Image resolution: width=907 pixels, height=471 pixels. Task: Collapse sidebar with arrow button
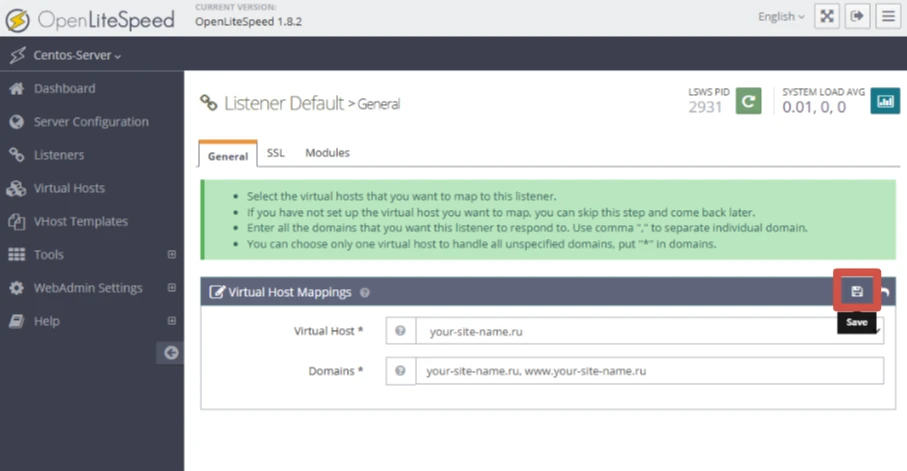(170, 353)
